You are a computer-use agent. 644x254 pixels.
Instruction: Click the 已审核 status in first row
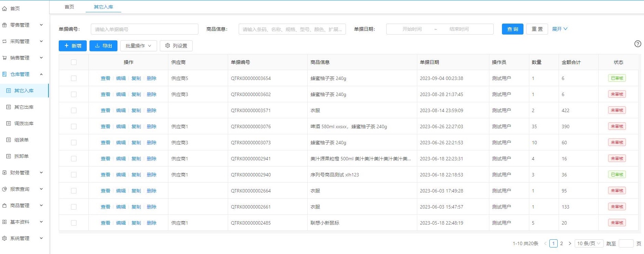coord(617,78)
